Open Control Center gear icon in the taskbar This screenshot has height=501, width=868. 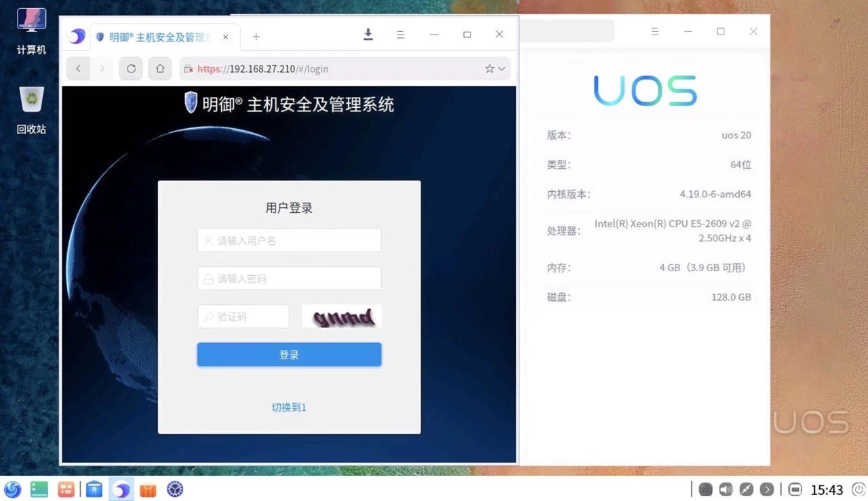pos(176,489)
